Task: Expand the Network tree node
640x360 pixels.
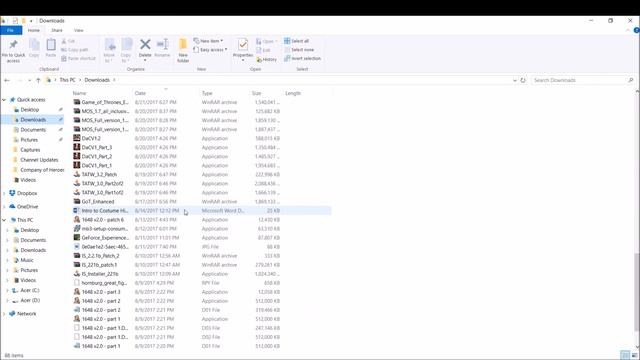Action: coord(4,314)
